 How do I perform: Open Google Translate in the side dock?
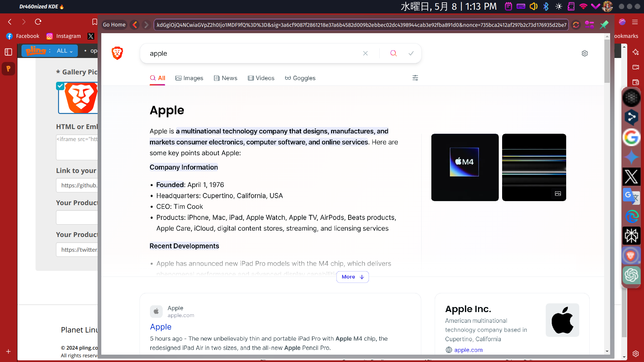tap(632, 196)
